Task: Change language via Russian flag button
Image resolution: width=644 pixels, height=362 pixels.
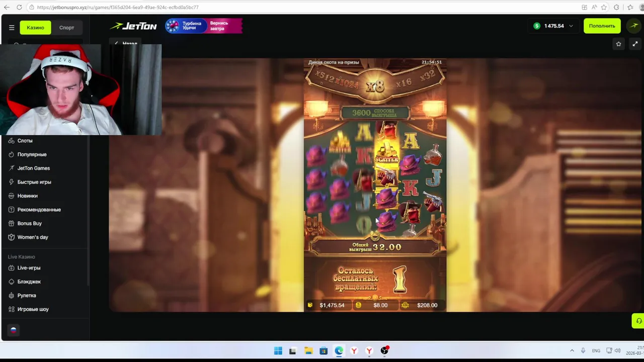Action: click(14, 330)
